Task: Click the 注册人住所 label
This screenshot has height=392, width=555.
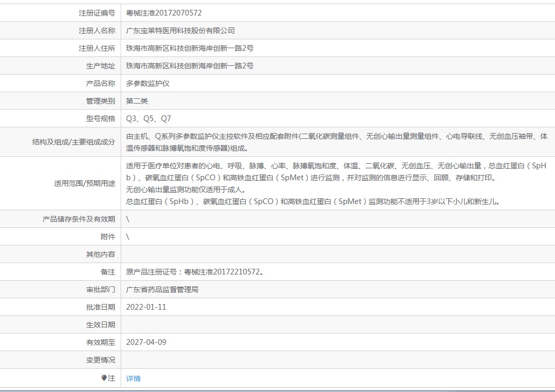Action: [97, 48]
